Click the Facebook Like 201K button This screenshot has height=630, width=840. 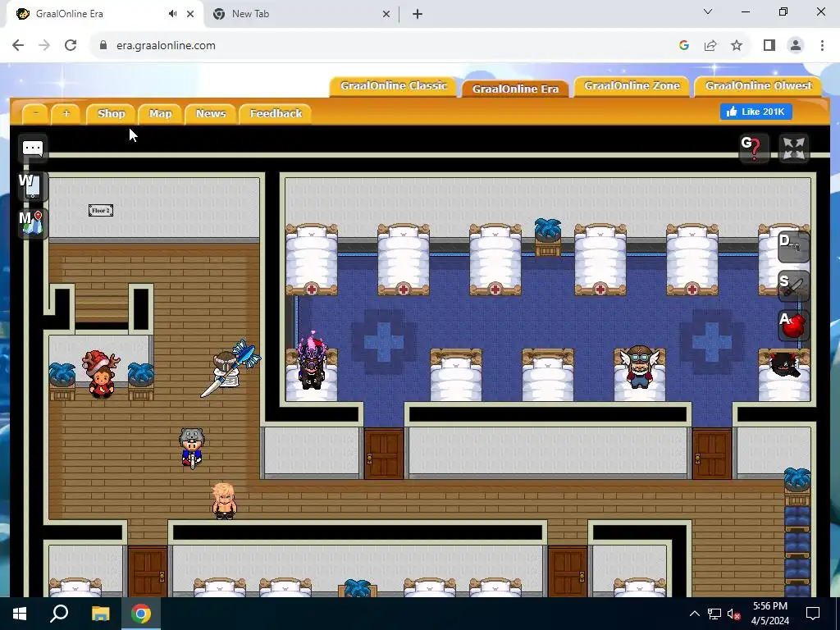tap(756, 112)
